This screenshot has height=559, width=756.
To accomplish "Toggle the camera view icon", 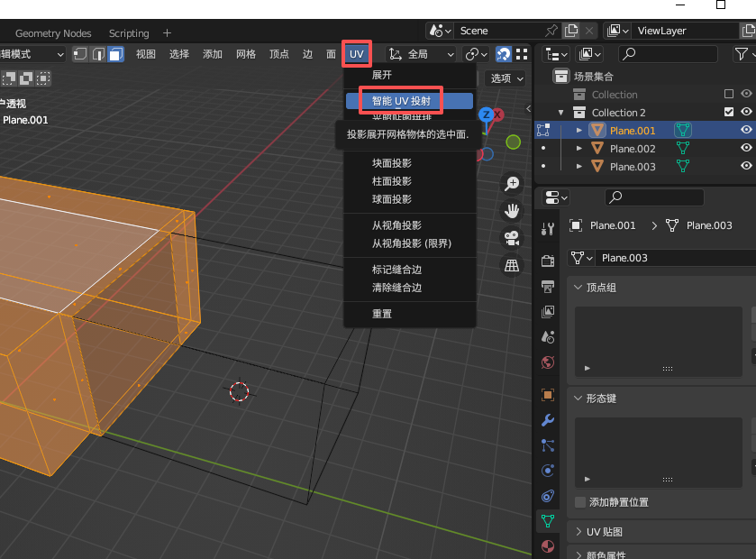I will coord(512,238).
